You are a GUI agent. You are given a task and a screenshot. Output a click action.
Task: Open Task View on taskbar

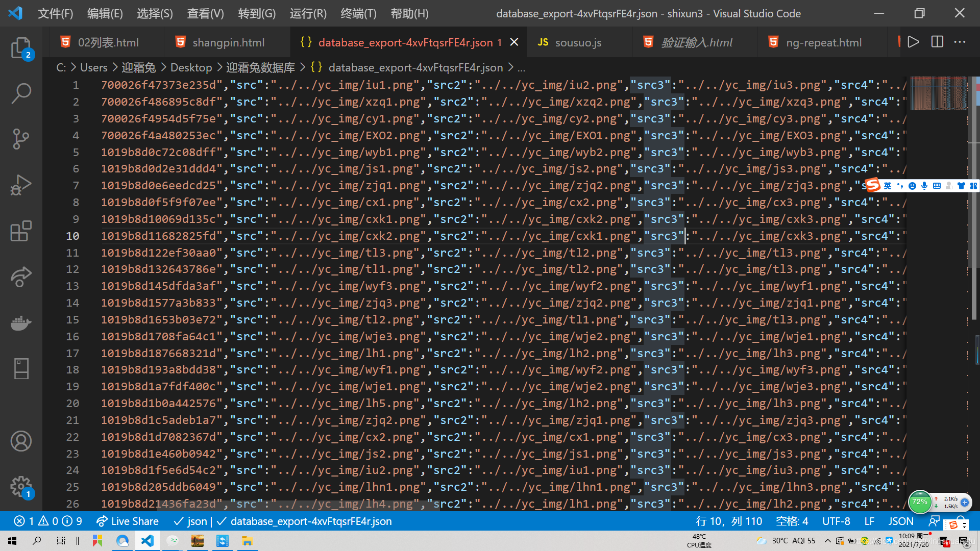(61, 541)
